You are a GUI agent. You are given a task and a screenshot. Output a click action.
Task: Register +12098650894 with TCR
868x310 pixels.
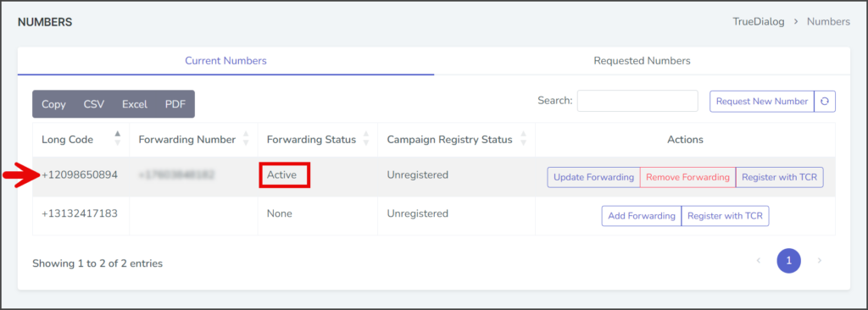tap(780, 177)
